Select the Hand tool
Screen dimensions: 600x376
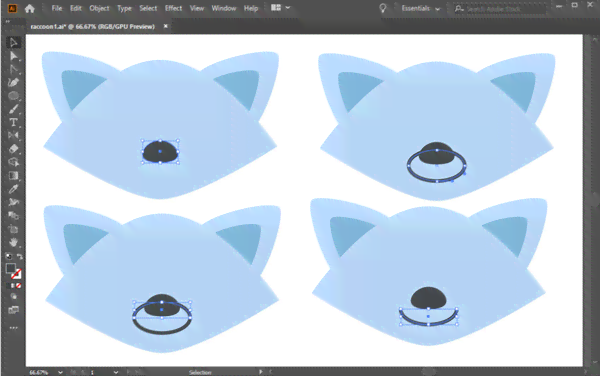[x=13, y=242]
